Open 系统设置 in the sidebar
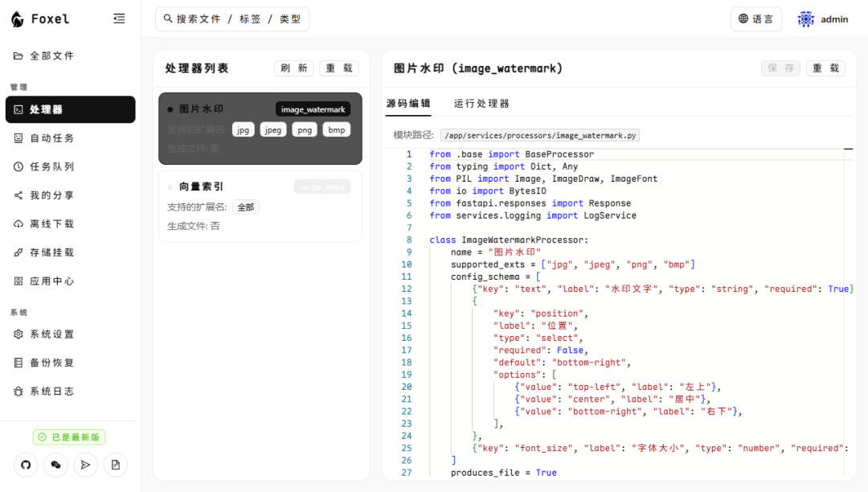The image size is (868, 492). pos(52,334)
